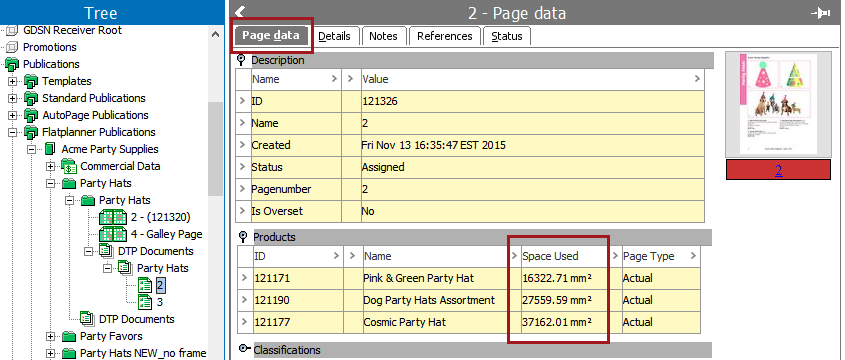
Task: Click the GDSN Receiver Root node icon
Action: tap(12, 30)
